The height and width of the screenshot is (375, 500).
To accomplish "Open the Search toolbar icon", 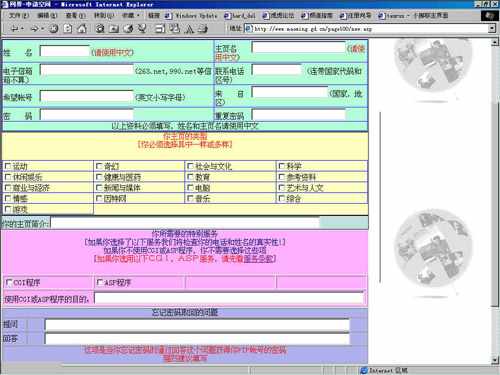I will 100,29.
